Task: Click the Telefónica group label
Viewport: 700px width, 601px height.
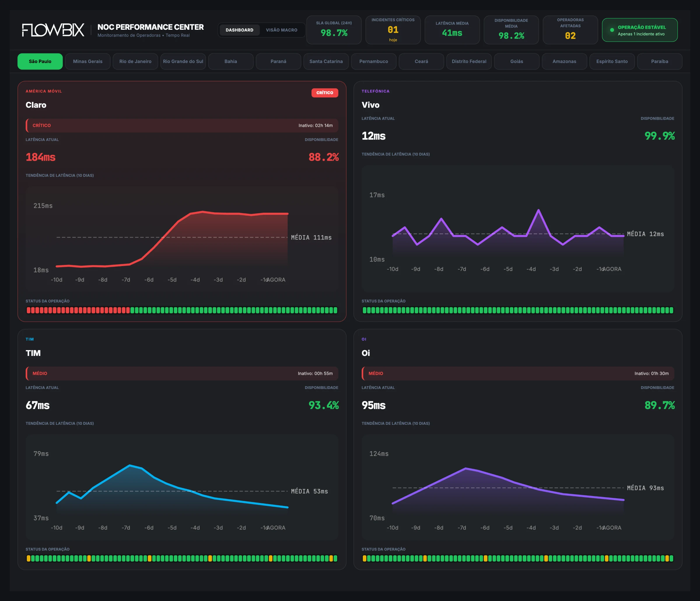Action: click(x=375, y=91)
